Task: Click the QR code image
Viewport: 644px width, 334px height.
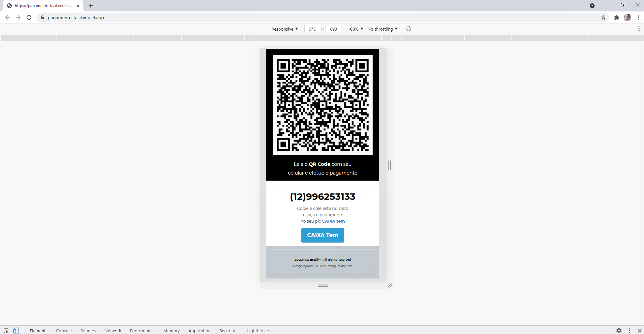Action: [323, 105]
